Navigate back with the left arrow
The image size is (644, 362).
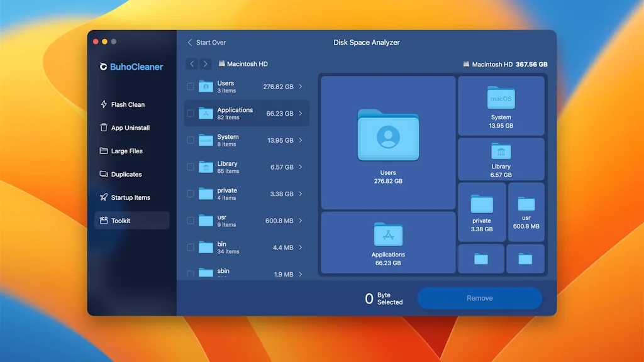tap(192, 63)
